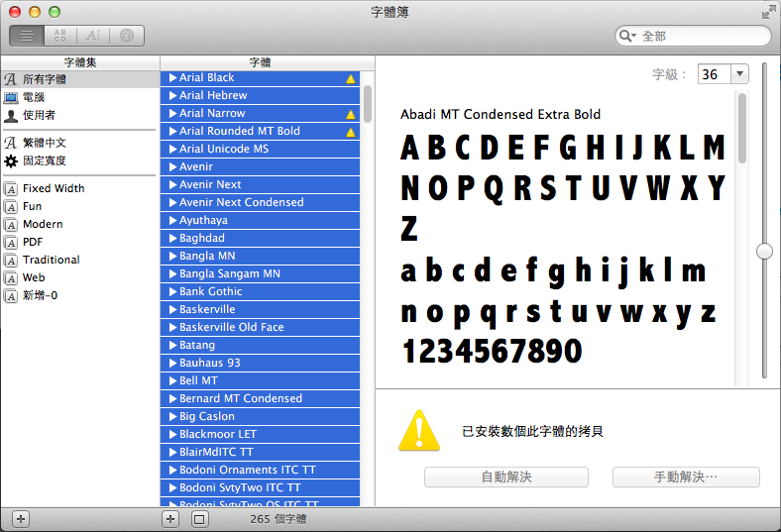Screen dimensions: 781x532
Task: Click the preview size slider knob
Action: click(x=764, y=251)
